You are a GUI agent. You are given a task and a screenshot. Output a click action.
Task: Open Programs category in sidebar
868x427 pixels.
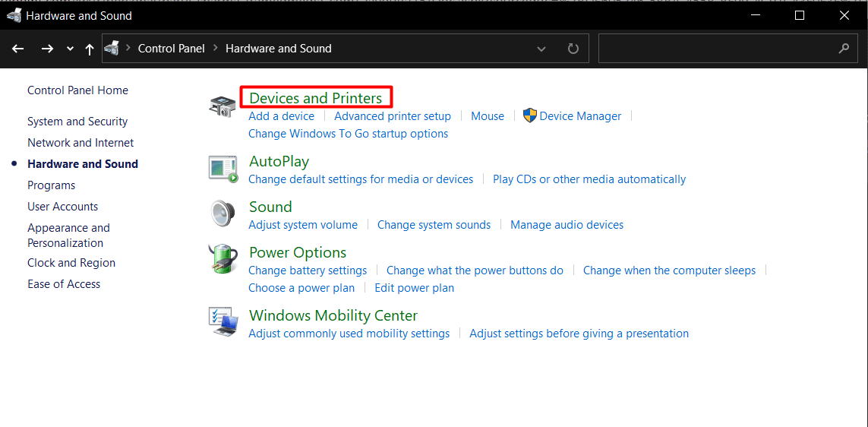pos(51,185)
